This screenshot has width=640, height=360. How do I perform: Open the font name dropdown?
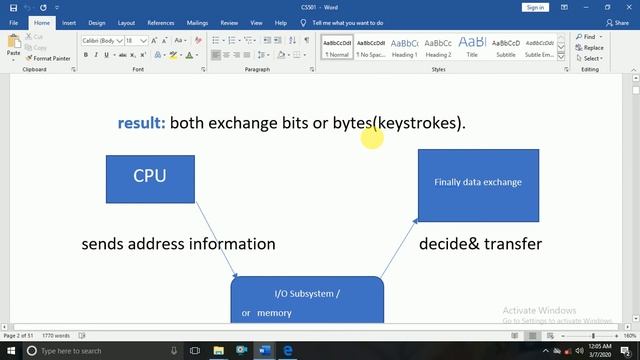coord(119,40)
